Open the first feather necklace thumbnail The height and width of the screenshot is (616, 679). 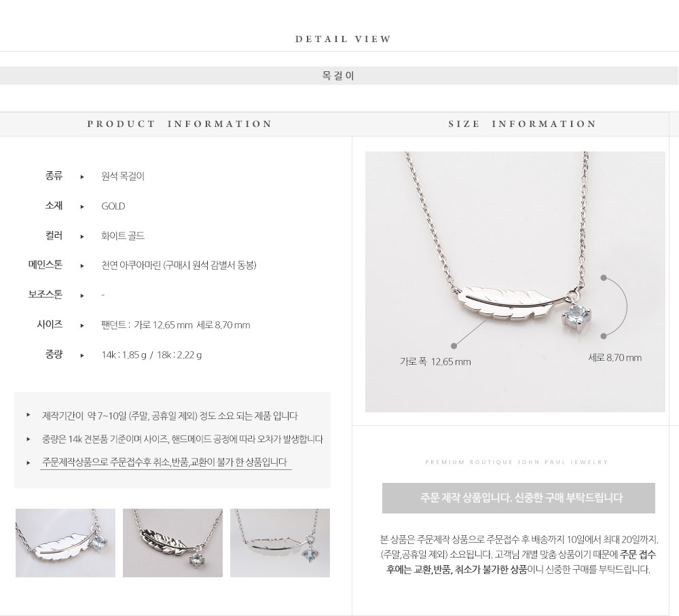65,543
